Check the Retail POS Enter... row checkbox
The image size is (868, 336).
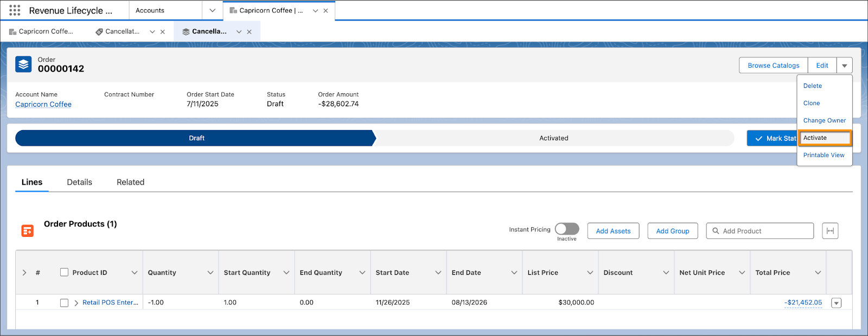tap(64, 303)
